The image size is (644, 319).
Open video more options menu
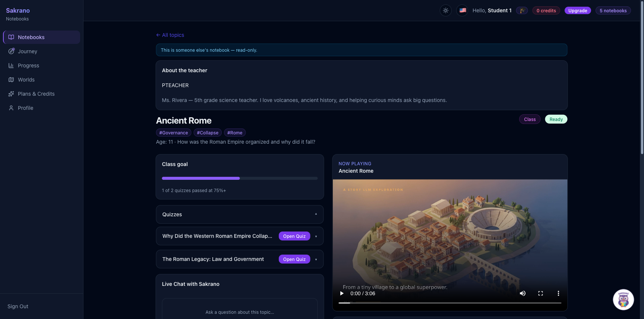[x=558, y=293]
